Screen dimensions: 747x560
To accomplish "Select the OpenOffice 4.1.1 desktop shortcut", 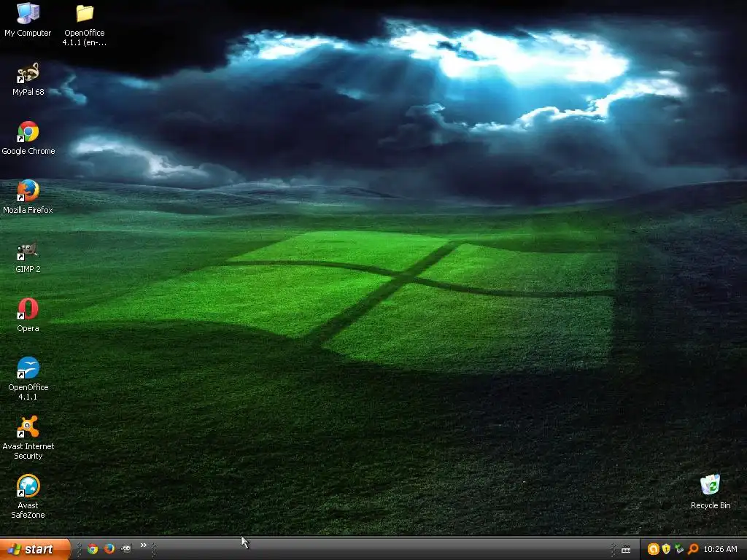I will pos(28,378).
